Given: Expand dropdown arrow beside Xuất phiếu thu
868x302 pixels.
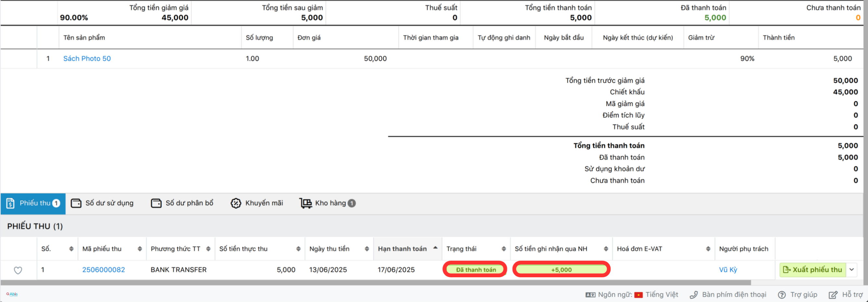Looking at the screenshot, I should [x=852, y=270].
